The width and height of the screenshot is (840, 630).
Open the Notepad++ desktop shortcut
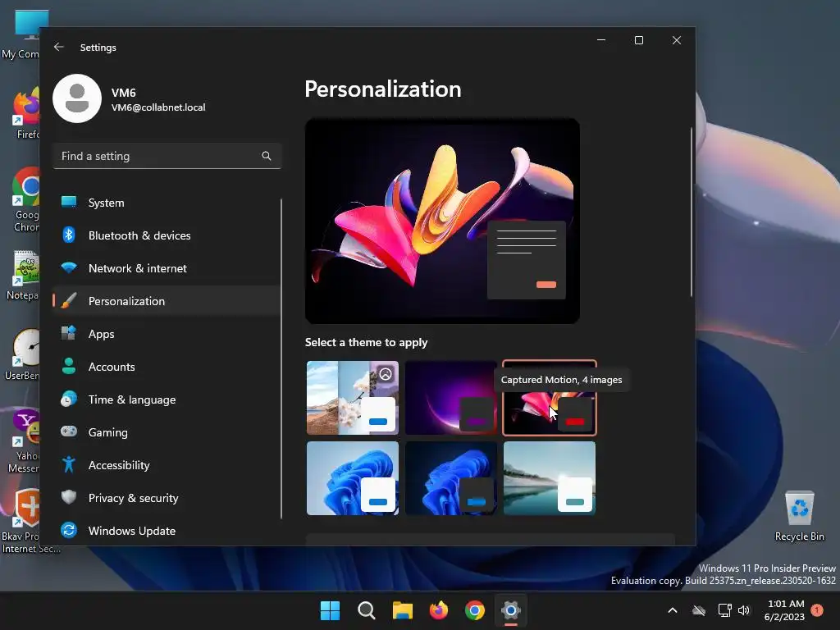coord(24,276)
